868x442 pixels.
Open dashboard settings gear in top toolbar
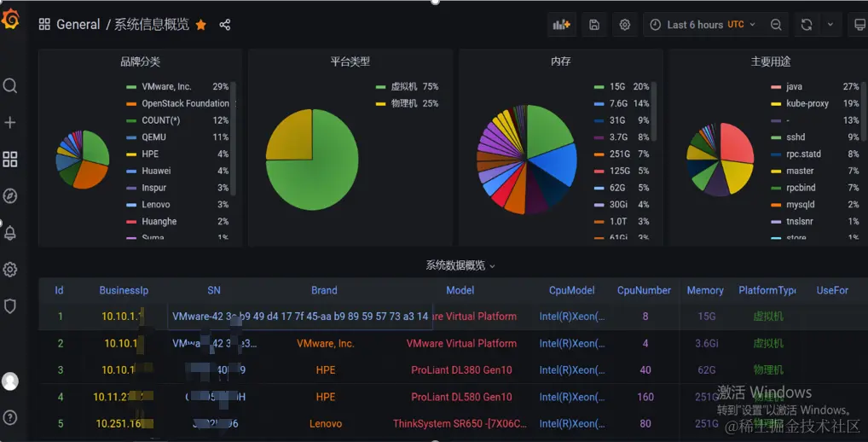pyautogui.click(x=624, y=25)
